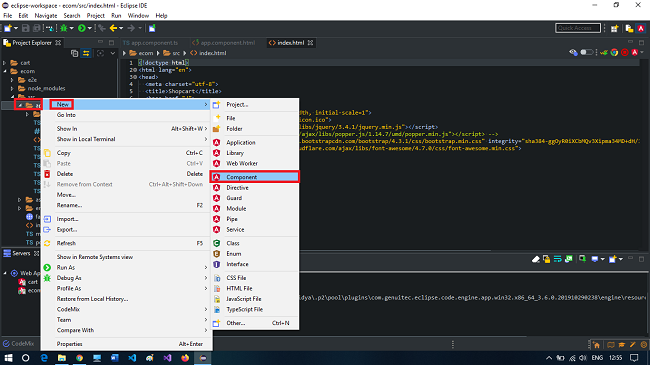Expand the node_modules folder
The height and width of the screenshot is (365, 650).
pos(12,88)
